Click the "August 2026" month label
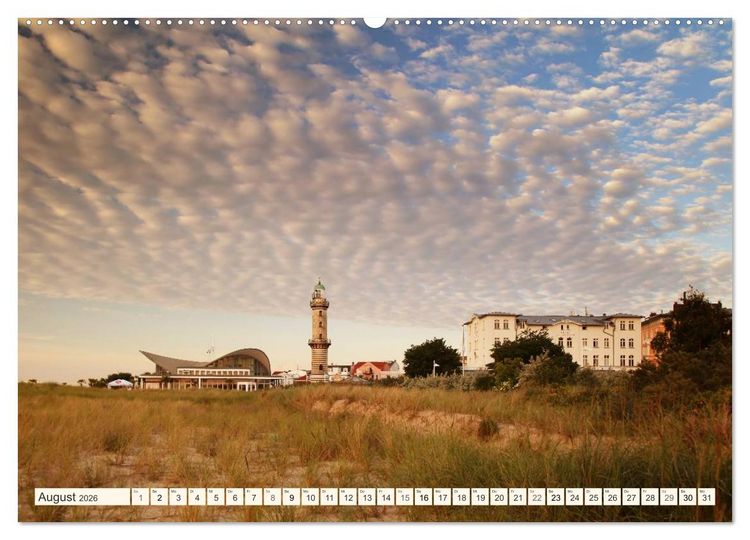Image resolution: width=750 pixels, height=540 pixels. click(x=67, y=497)
